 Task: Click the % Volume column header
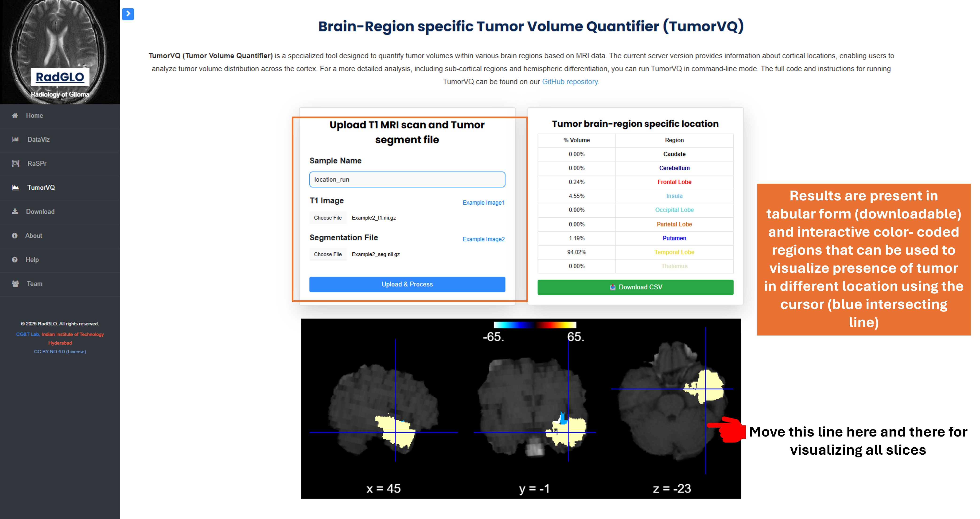pyautogui.click(x=577, y=140)
